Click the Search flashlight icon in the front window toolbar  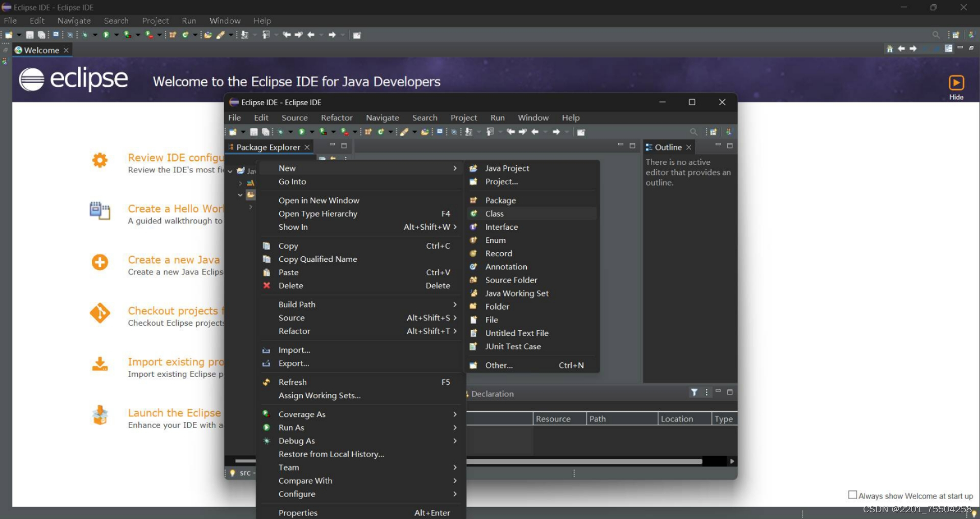(404, 132)
